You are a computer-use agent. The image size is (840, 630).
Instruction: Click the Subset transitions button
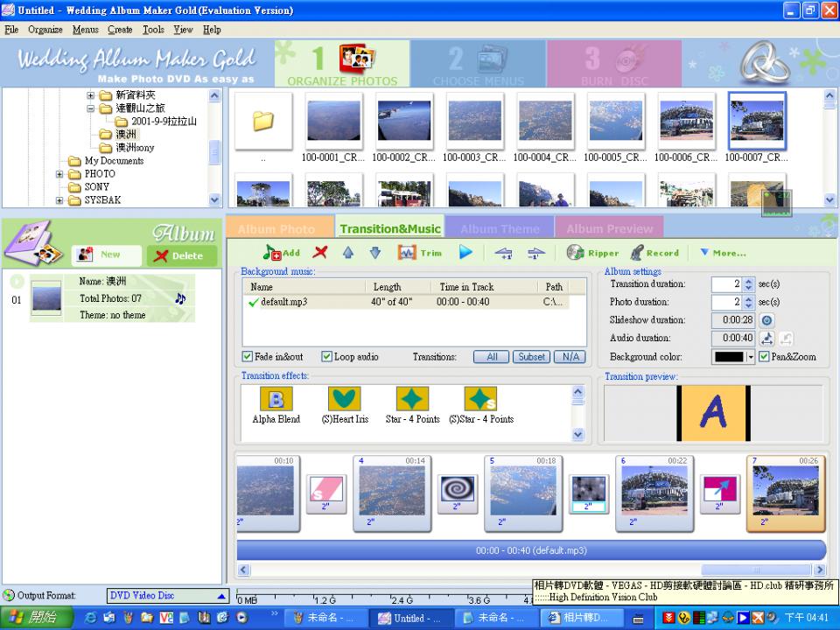coord(531,357)
